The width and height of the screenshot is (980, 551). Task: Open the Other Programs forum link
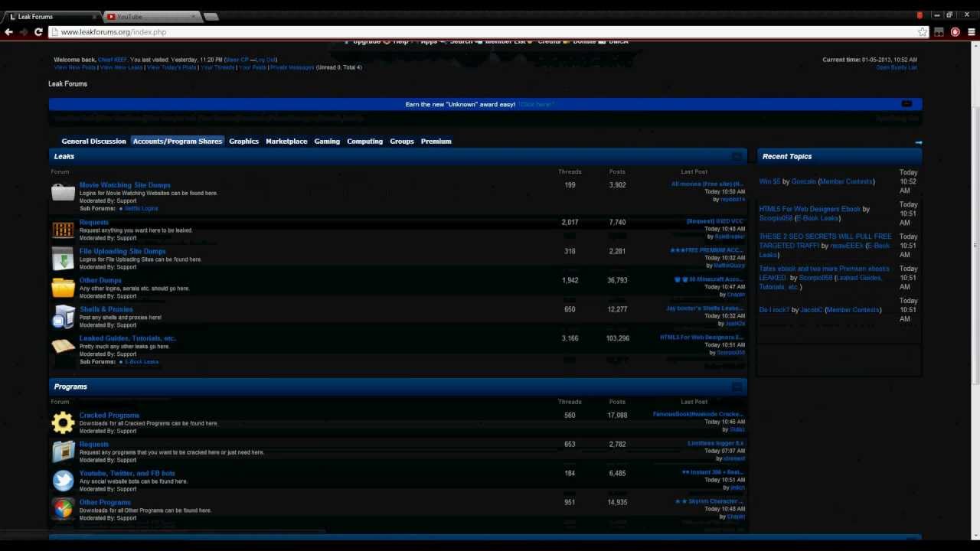(105, 502)
